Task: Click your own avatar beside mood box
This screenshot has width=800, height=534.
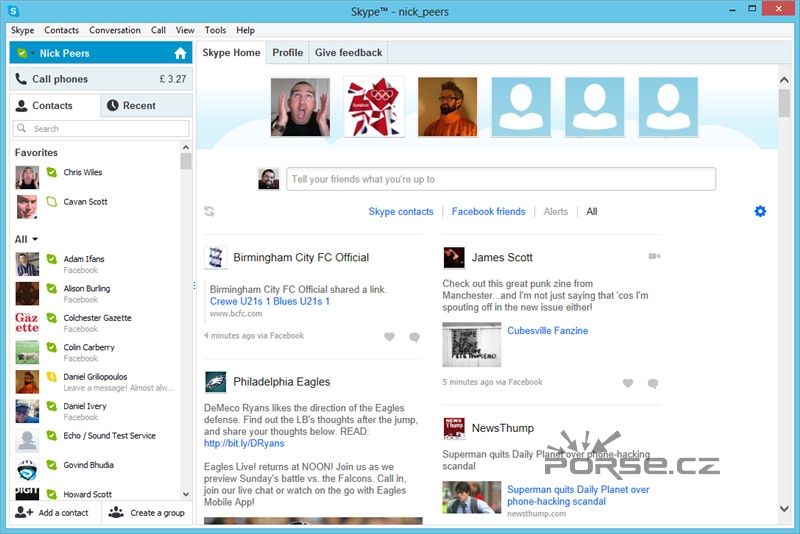Action: (x=268, y=179)
